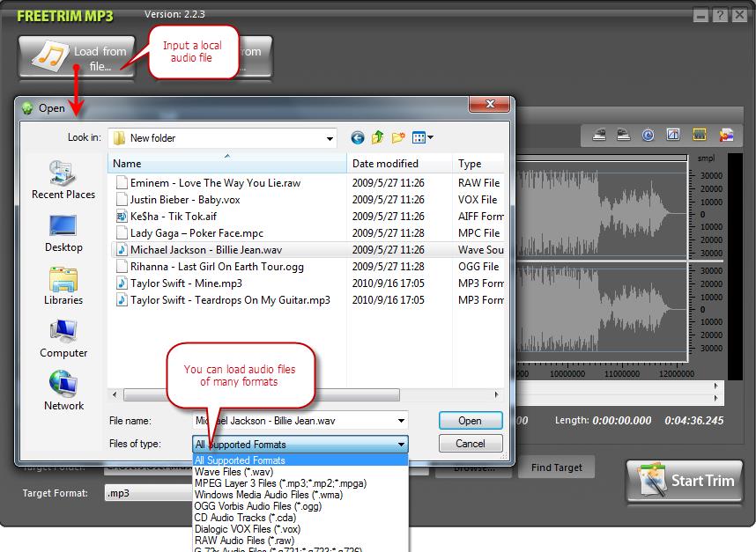Viewport: 756px width, 552px height.
Task: Click the Load from file button
Action: (x=78, y=57)
